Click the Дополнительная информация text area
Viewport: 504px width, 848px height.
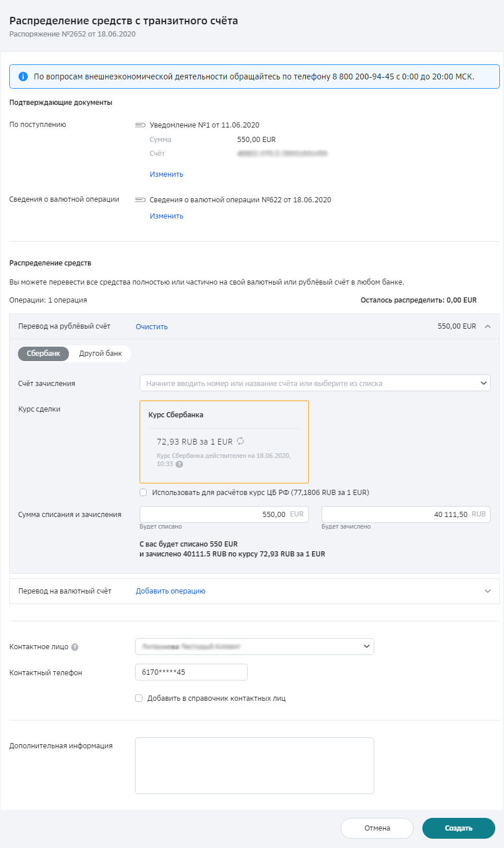coord(254,765)
